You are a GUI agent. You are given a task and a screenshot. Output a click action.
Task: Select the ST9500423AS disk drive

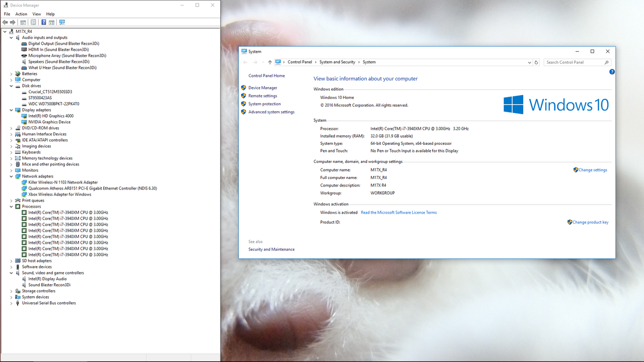pos(40,98)
